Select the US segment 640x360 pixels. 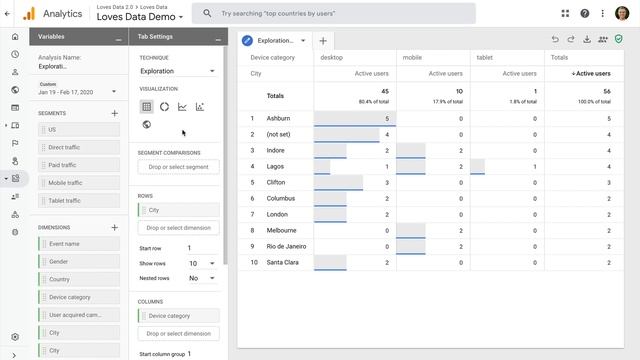[x=79, y=129]
